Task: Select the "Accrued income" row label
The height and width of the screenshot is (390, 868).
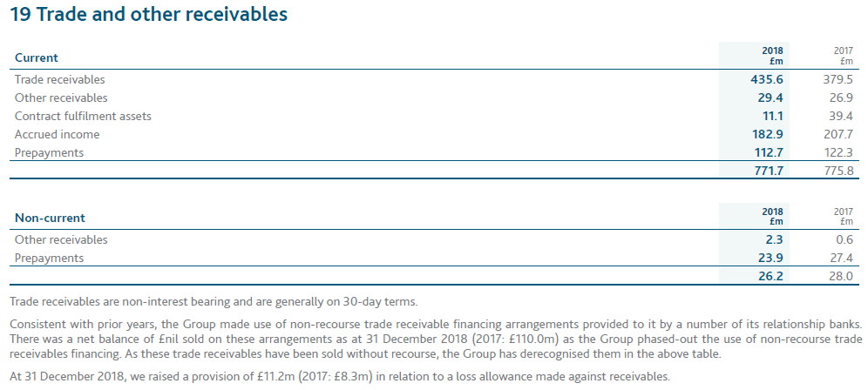Action: [x=58, y=135]
